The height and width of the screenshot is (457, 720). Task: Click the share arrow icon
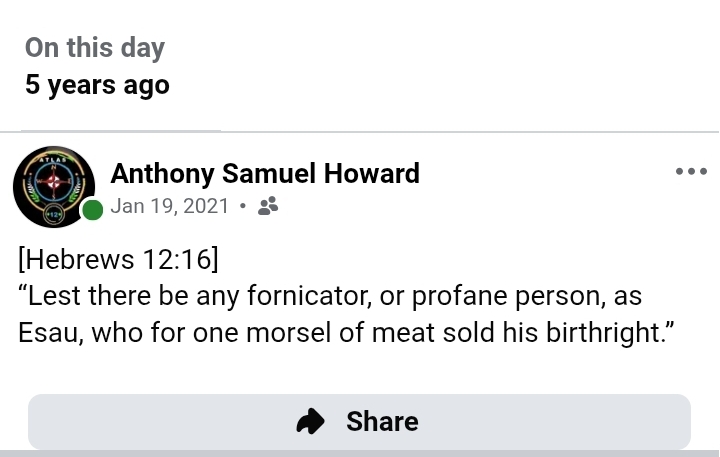tap(311, 422)
